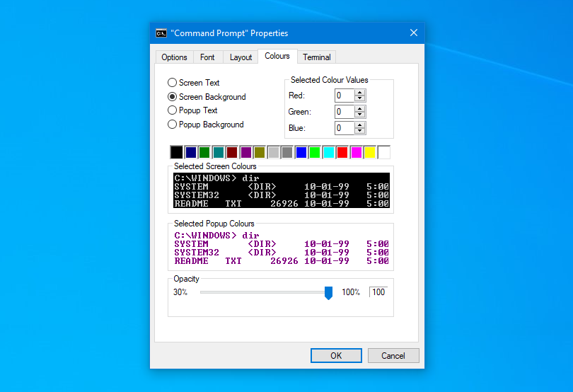Pick the cyan colour swatch
The width and height of the screenshot is (573, 392).
click(x=328, y=153)
